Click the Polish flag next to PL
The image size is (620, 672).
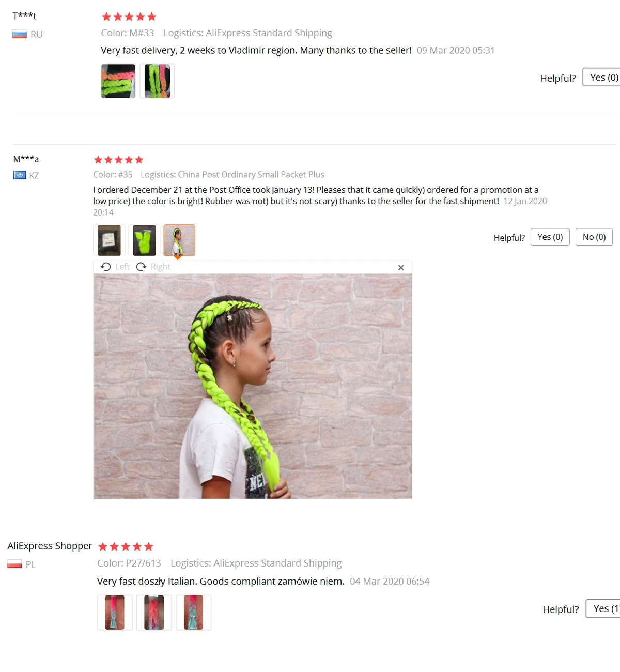[x=14, y=564]
